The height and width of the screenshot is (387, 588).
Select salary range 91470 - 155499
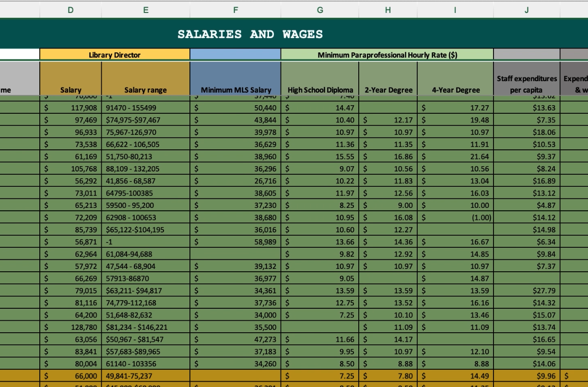click(x=146, y=109)
